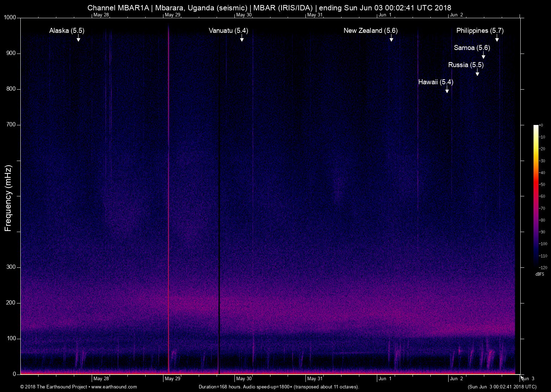Click the arrow under New Zealand (5.6)
551x392 pixels.
pyautogui.click(x=391, y=38)
